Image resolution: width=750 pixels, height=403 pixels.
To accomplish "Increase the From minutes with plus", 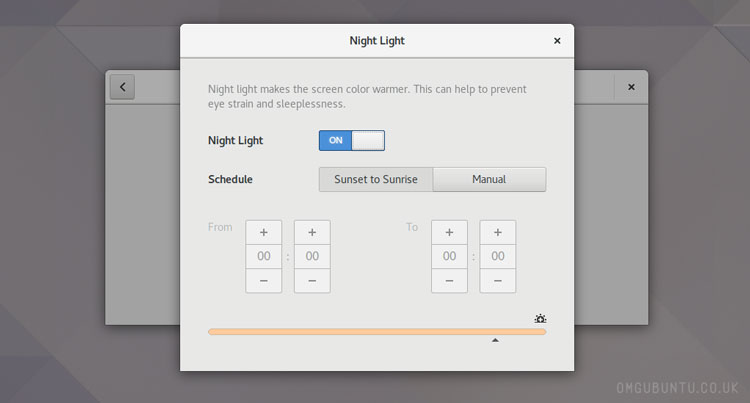I will click(x=312, y=232).
